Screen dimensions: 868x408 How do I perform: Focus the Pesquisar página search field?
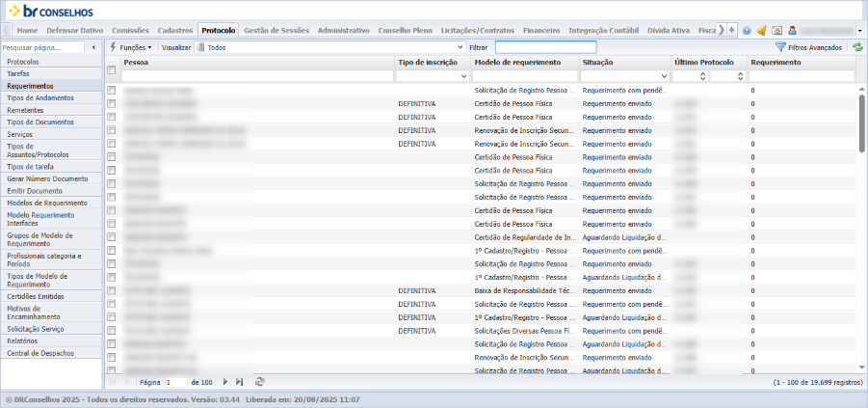[x=42, y=47]
